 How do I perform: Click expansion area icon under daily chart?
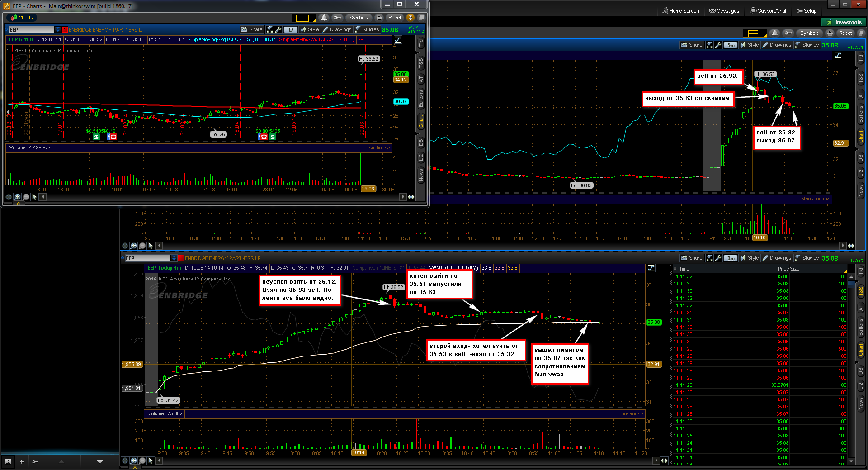tap(411, 197)
